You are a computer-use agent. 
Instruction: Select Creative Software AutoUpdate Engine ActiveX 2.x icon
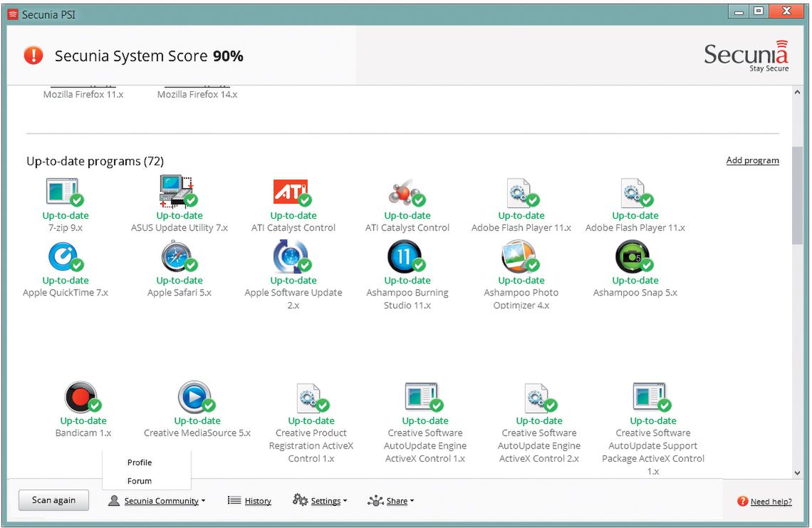[540, 398]
